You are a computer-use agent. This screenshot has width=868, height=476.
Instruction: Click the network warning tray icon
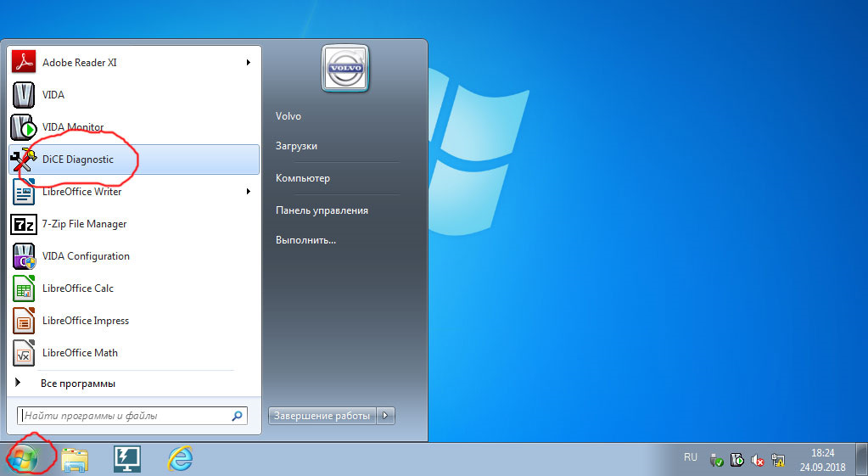point(778,459)
